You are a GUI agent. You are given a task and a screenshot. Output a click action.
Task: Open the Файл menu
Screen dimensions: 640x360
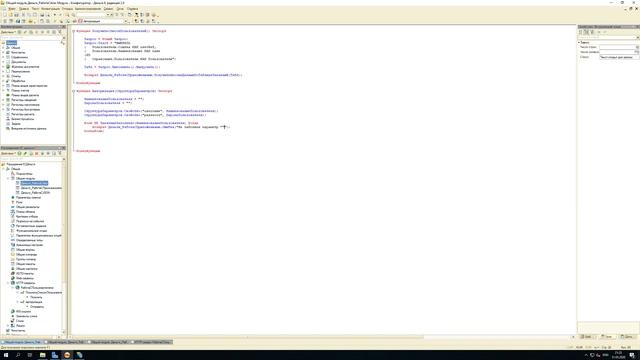[x=12, y=9]
